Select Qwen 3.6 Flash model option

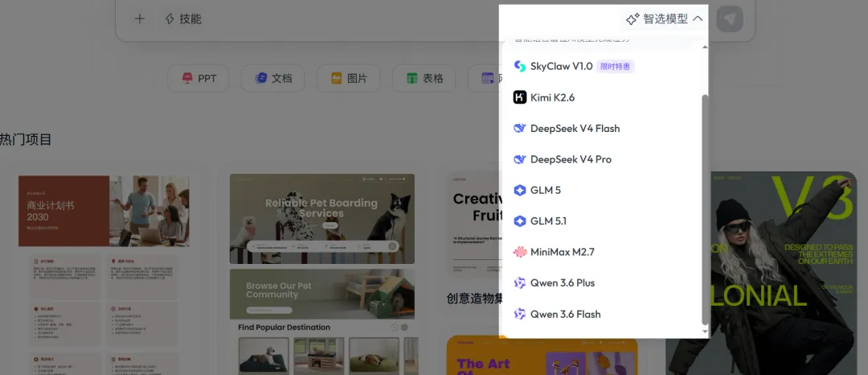[x=602, y=314]
